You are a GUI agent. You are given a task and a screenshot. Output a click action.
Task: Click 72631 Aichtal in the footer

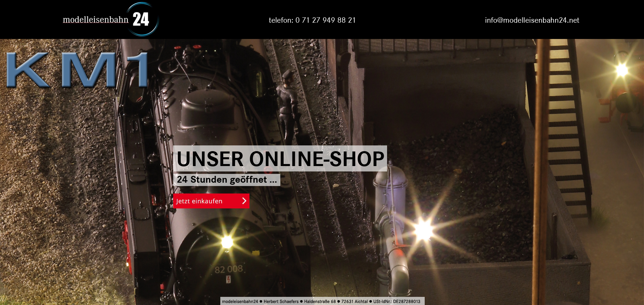coord(354,302)
